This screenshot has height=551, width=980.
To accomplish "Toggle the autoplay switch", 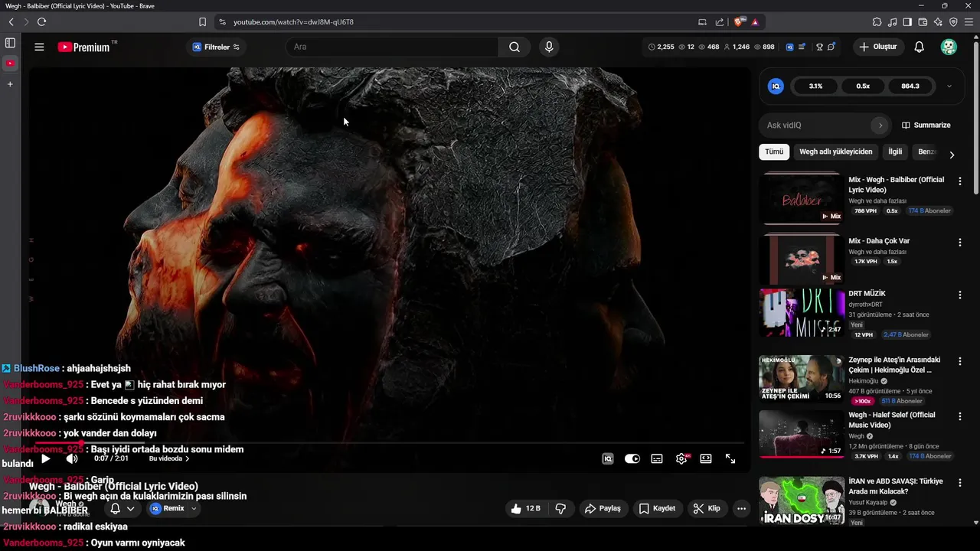I will pyautogui.click(x=632, y=458).
